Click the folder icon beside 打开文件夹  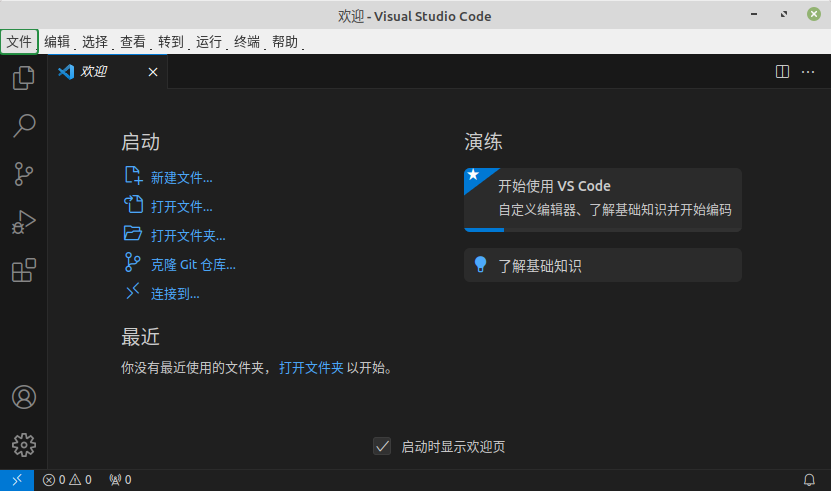tap(132, 233)
